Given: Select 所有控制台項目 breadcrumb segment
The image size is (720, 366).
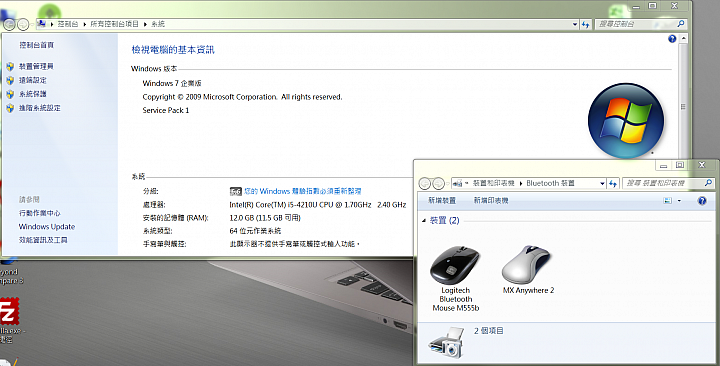Looking at the screenshot, I should pyautogui.click(x=114, y=24).
